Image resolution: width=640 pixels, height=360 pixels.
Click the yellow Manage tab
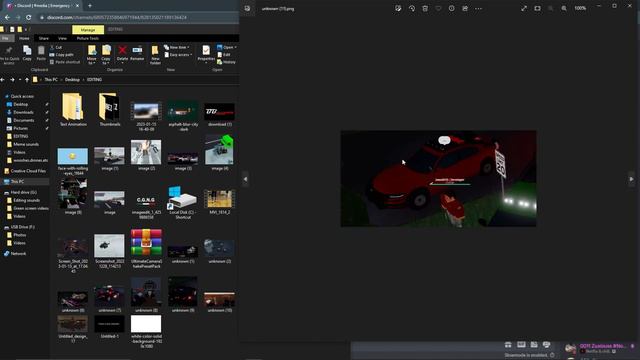click(x=88, y=30)
